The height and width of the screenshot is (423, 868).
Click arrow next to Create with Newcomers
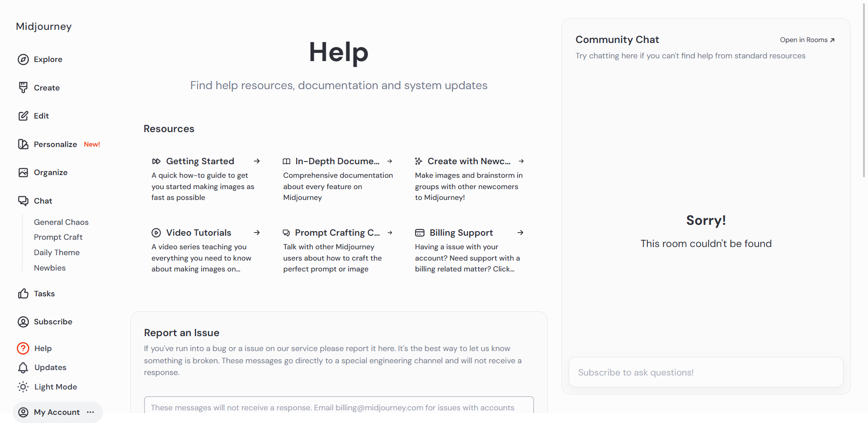point(521,161)
